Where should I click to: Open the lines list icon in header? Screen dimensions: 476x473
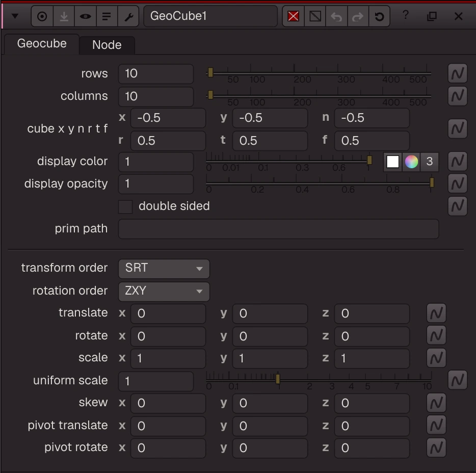click(x=107, y=16)
